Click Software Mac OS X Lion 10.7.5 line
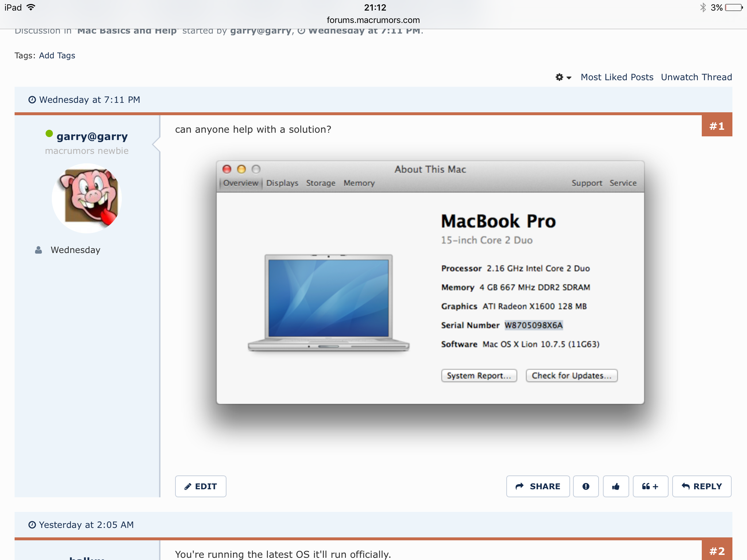 (x=520, y=344)
